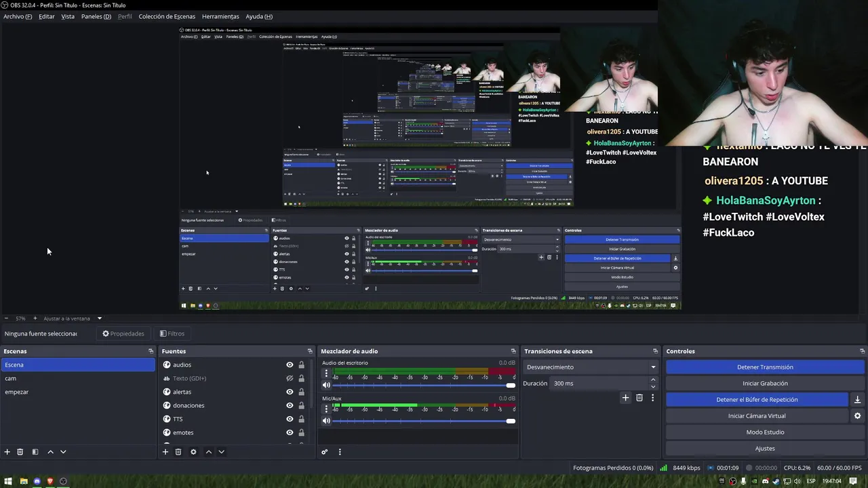The image size is (868, 488).
Task: Undock the Mezclador de audio panel icon
Action: point(513,351)
